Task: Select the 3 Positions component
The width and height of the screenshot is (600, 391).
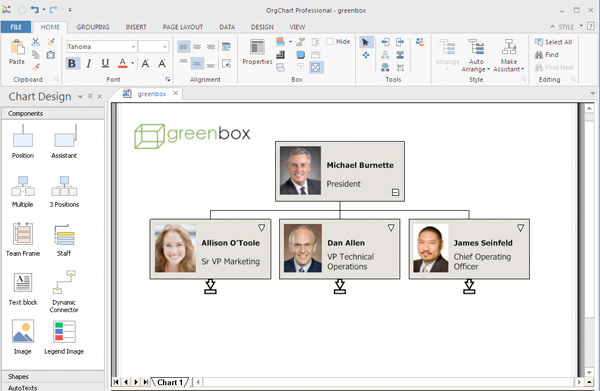Action: tap(64, 191)
